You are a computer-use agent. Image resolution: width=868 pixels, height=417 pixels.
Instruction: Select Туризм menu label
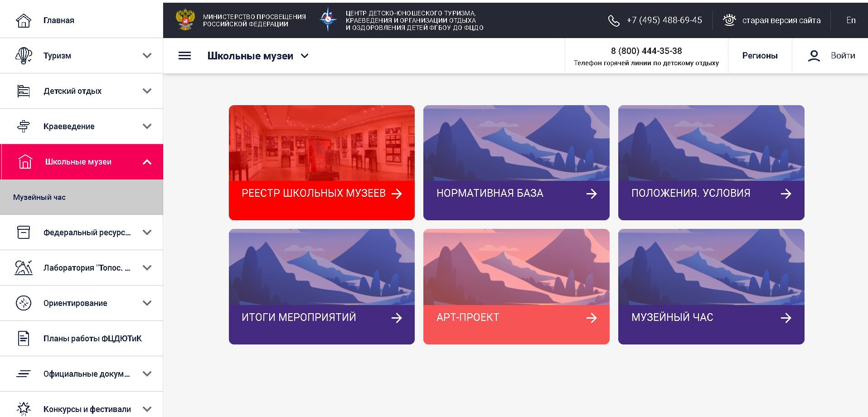coord(57,56)
